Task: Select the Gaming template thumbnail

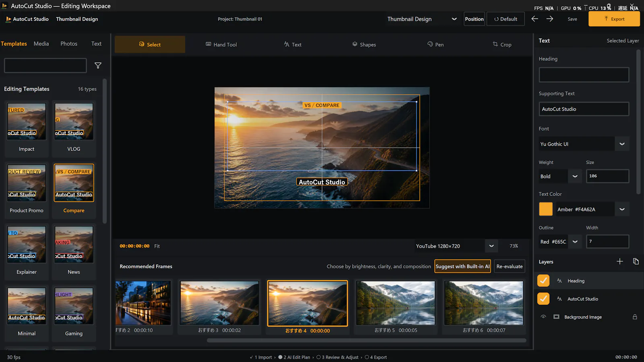Action: (x=74, y=306)
